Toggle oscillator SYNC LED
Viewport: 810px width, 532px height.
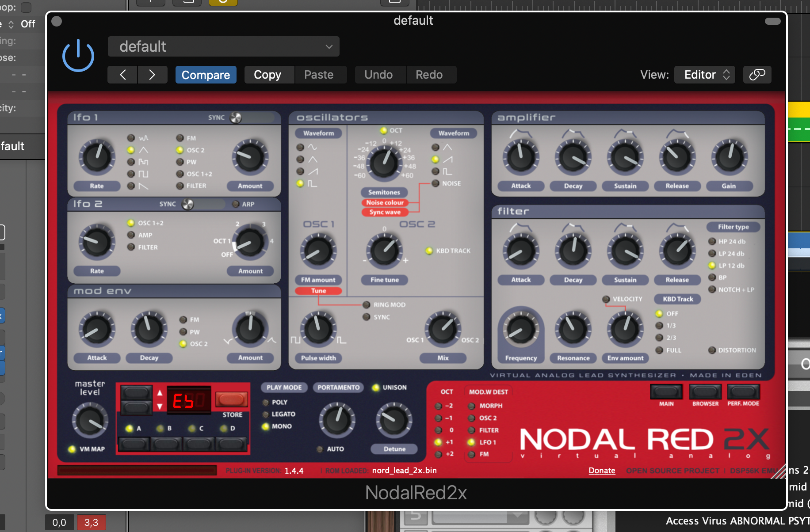pos(366,317)
